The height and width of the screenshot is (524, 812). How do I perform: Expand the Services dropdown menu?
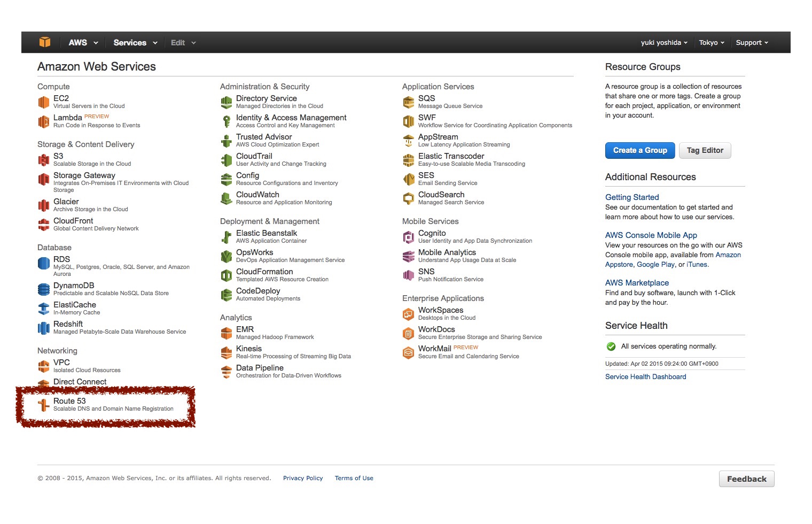pos(135,42)
